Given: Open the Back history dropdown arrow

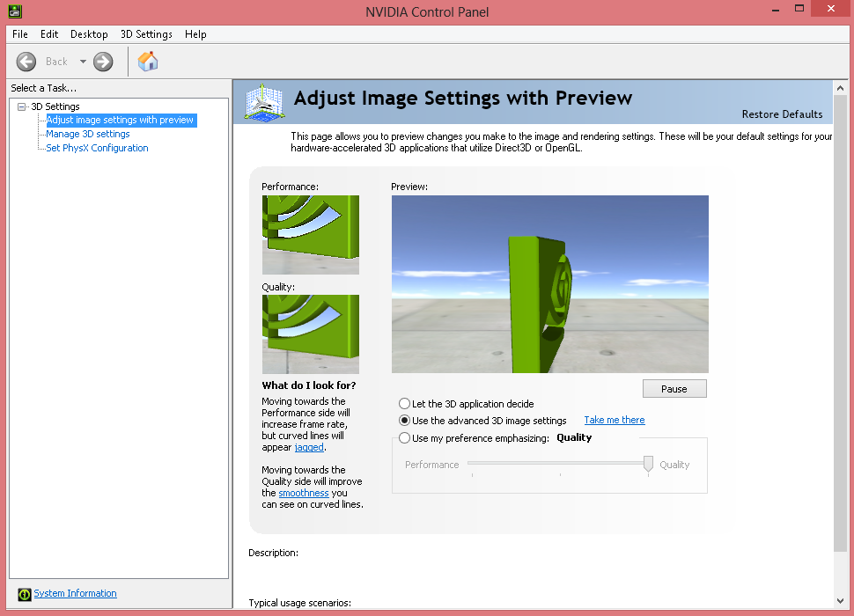Looking at the screenshot, I should [83, 62].
